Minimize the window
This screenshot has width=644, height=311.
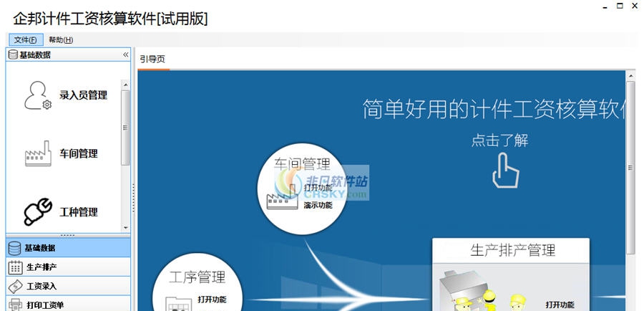[605, 7]
